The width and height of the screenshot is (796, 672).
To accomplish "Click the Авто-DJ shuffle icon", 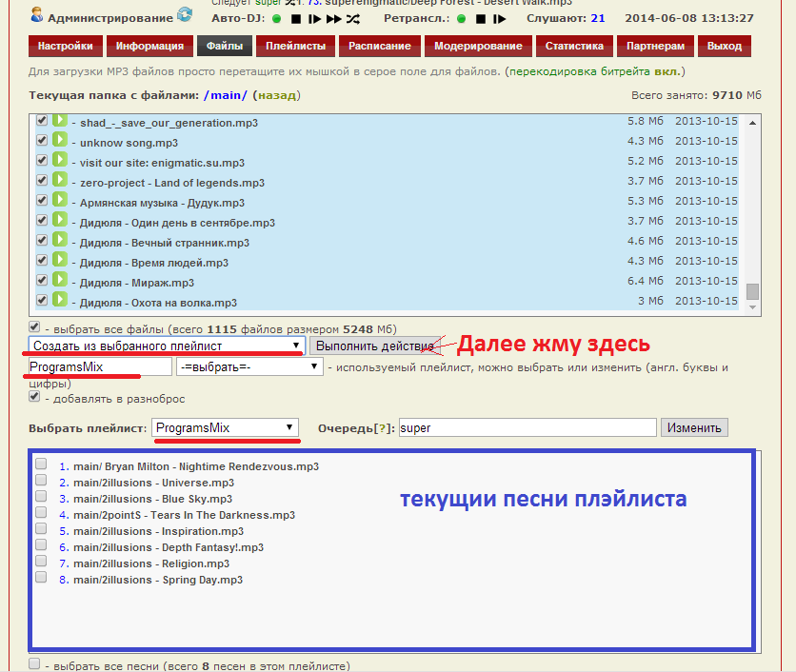I will pyautogui.click(x=353, y=18).
